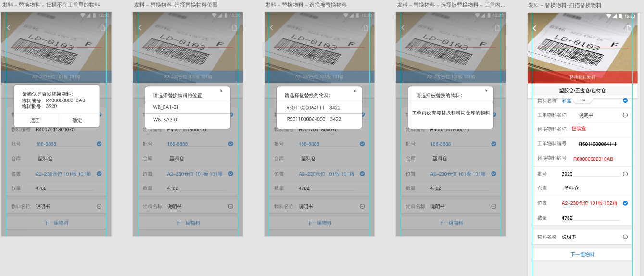Close the dialog listing R5011000064111
644x276 pixels.
pos(354,90)
